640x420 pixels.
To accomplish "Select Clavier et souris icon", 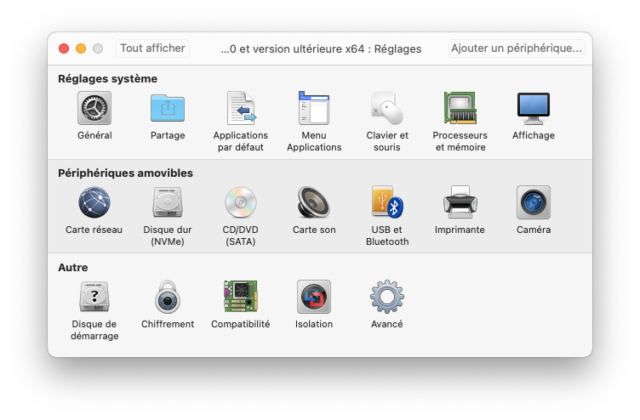I will pos(387,108).
